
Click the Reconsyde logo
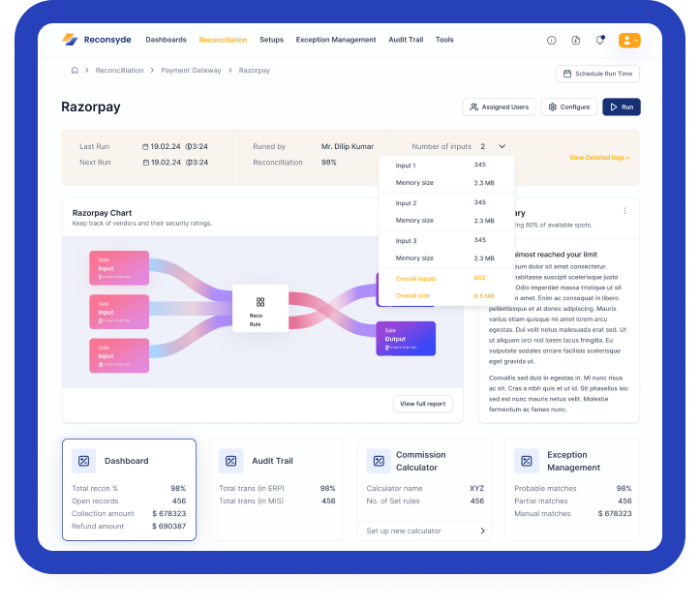click(x=97, y=40)
